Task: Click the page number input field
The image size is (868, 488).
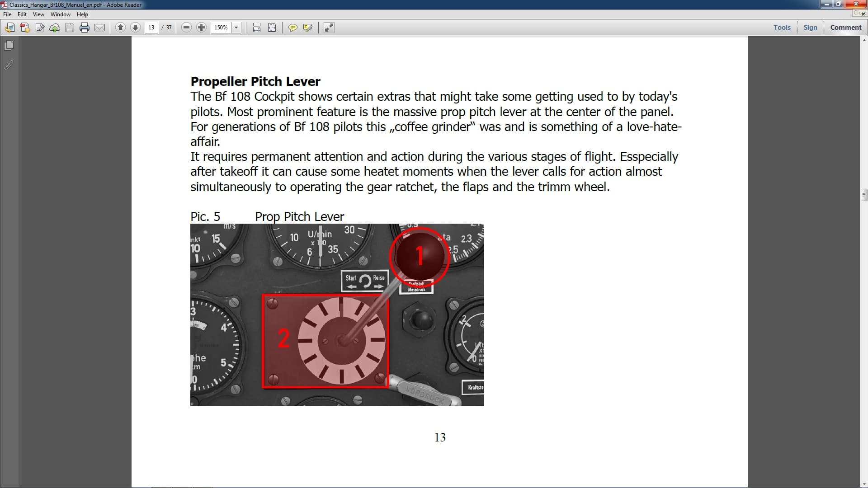Action: 151,28
